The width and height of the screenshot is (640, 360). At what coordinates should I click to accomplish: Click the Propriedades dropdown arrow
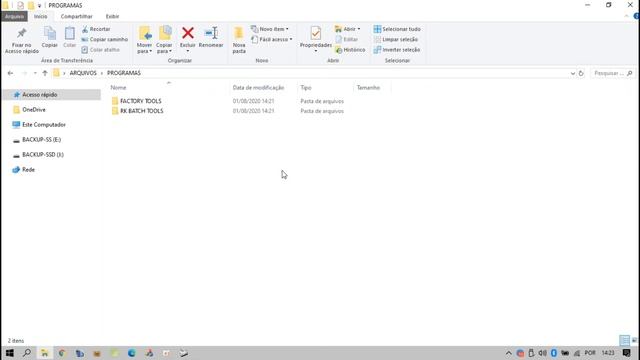pos(316,51)
